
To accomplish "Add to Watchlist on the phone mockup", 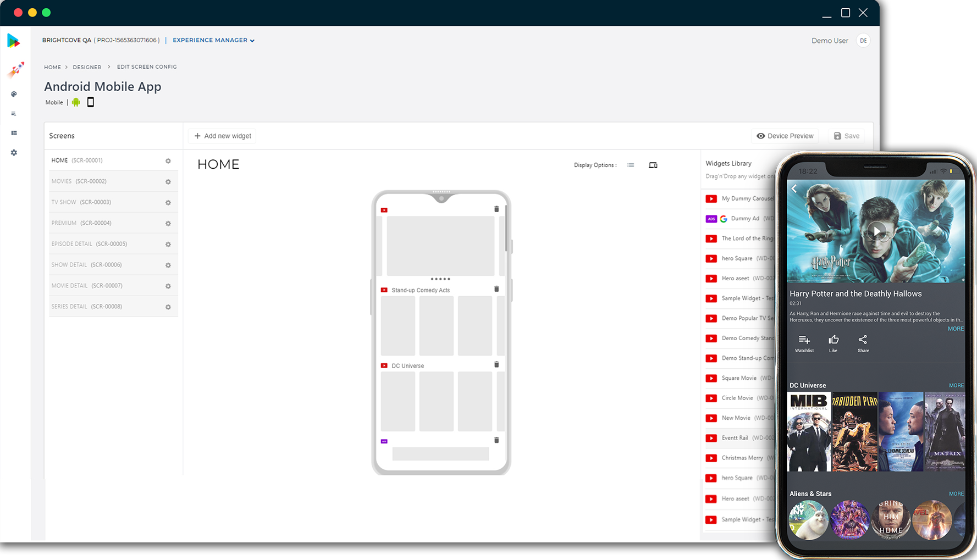I will tap(804, 343).
